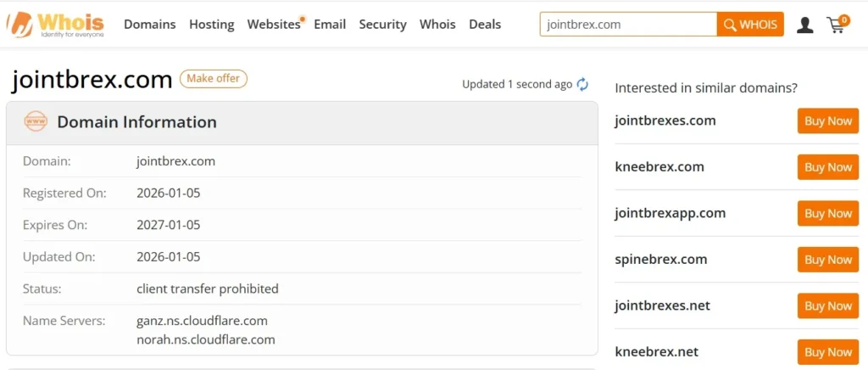Select the jointbrex.com page title

pos(92,80)
